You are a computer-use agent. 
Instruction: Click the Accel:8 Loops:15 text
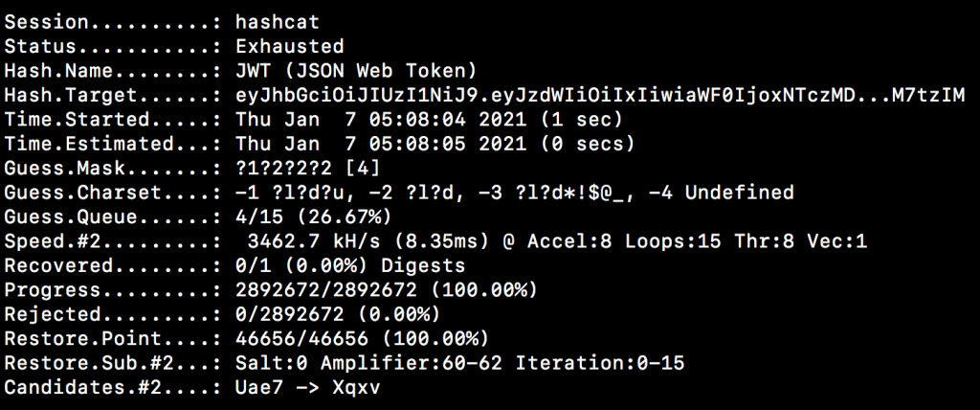[x=624, y=241]
